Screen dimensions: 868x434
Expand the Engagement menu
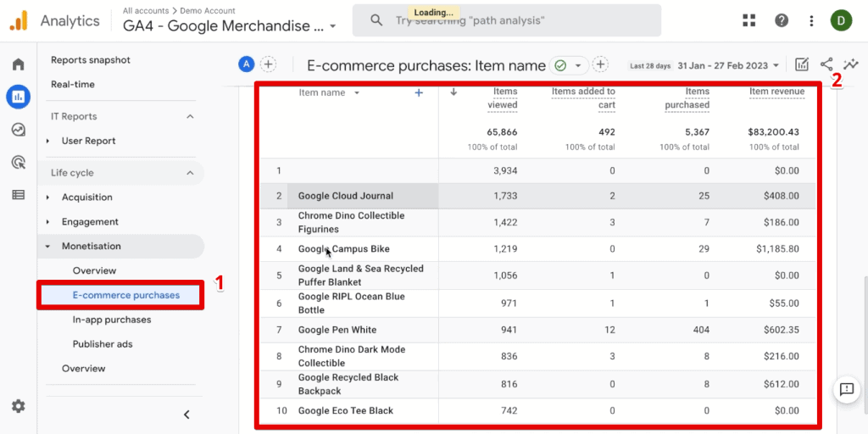pyautogui.click(x=48, y=222)
